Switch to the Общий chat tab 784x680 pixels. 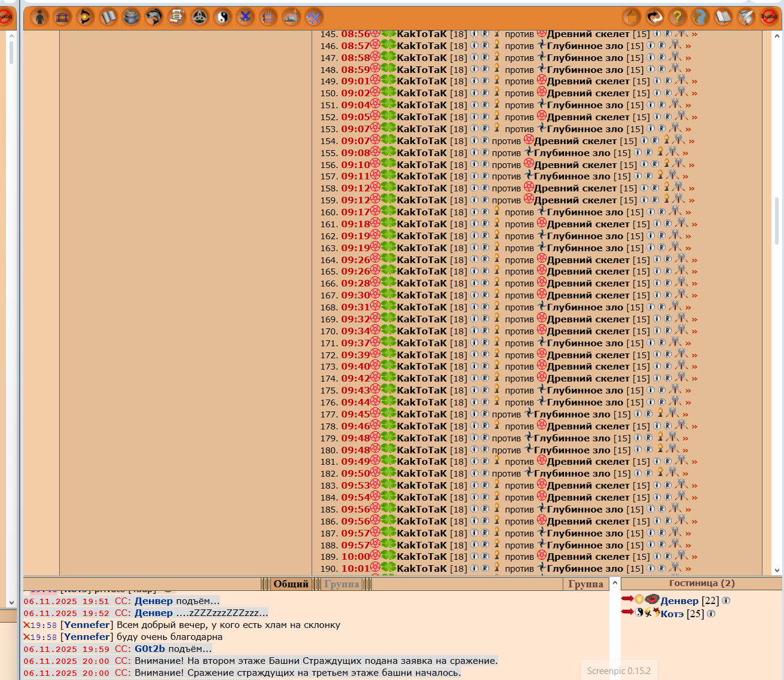[x=291, y=584]
